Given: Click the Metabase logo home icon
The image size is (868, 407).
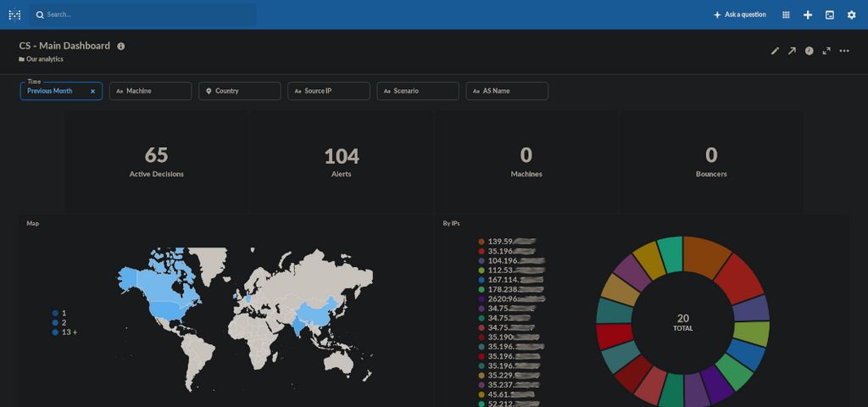Looking at the screenshot, I should 15,15.
